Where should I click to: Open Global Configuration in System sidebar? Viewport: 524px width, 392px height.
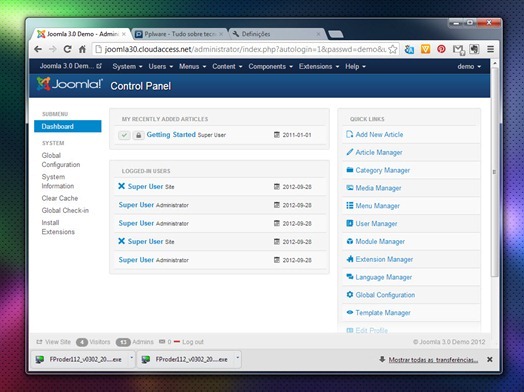61,160
